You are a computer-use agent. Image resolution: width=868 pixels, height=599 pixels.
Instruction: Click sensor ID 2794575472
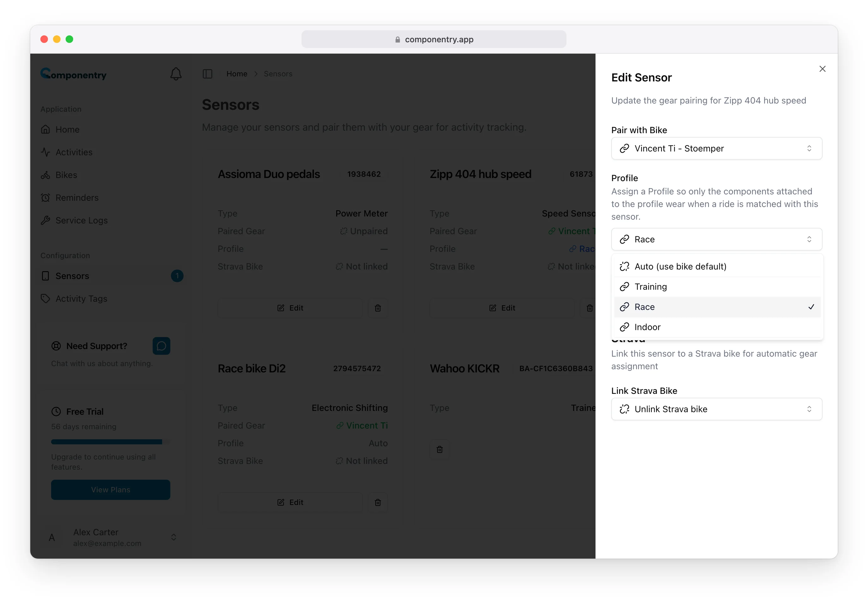tap(357, 369)
